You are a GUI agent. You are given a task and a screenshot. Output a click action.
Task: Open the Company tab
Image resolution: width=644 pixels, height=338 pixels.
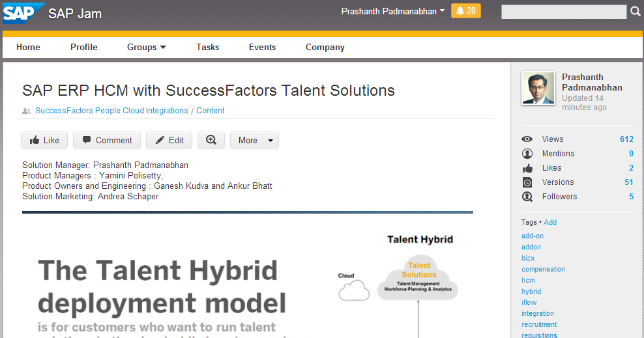click(325, 47)
